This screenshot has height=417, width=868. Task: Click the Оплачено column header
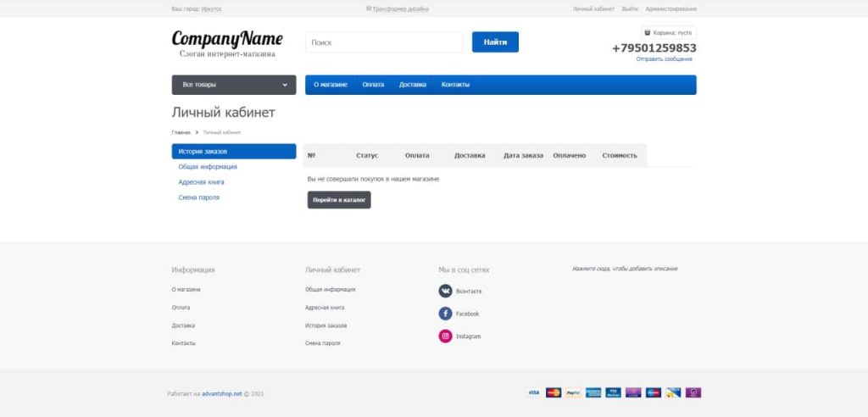click(x=569, y=156)
